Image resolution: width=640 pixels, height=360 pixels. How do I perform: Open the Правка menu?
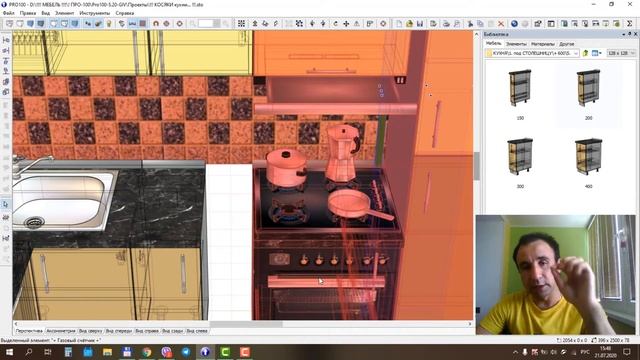pyautogui.click(x=28, y=13)
